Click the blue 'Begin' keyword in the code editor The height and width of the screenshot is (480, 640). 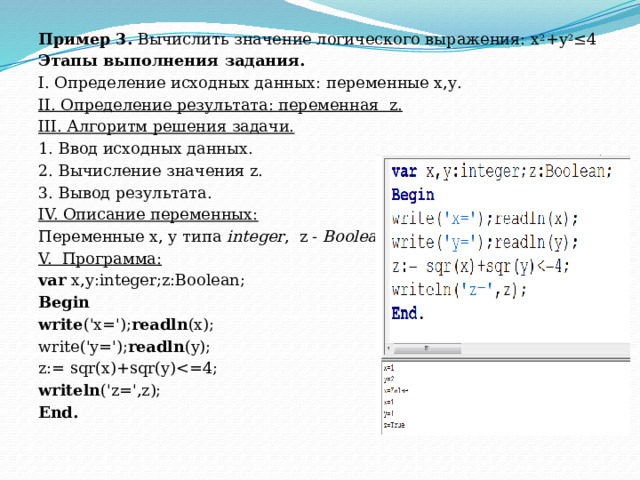(x=413, y=195)
